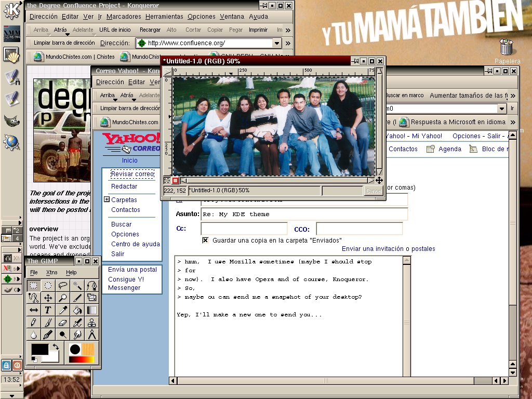Open the GIMP File menu
The image size is (532, 399).
[34, 272]
